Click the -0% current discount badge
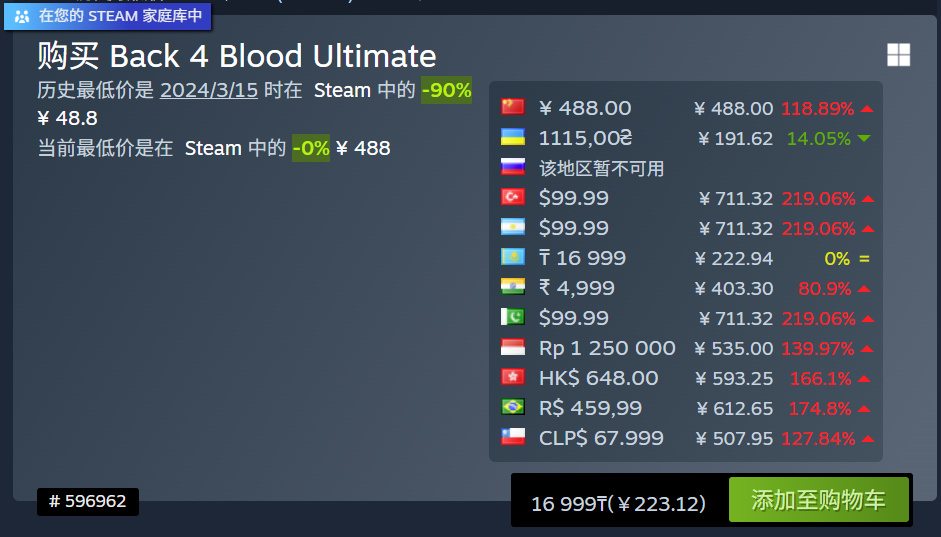 (x=311, y=148)
